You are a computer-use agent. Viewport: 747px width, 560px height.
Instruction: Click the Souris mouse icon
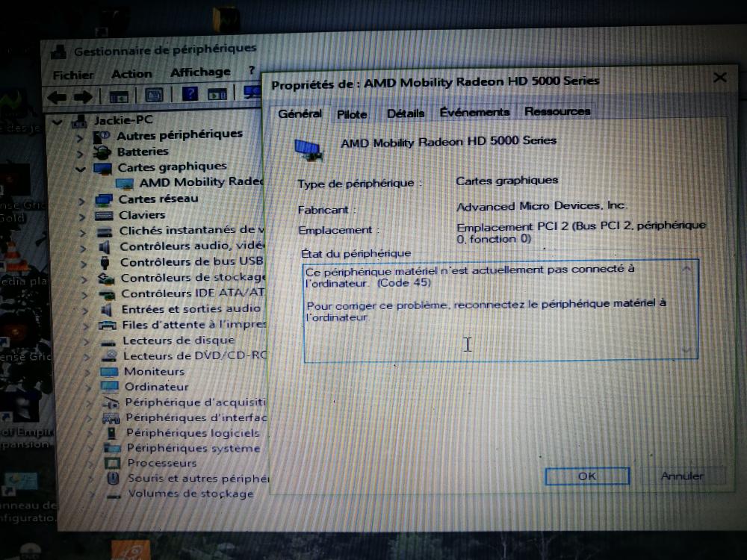(113, 478)
